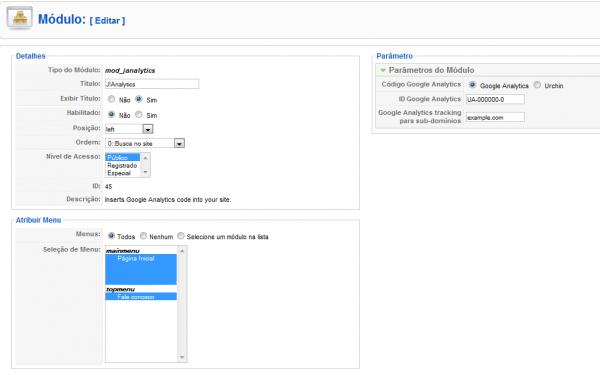Viewport: 600px width, 373px height.
Task: Select Especial access level
Action: click(122, 173)
